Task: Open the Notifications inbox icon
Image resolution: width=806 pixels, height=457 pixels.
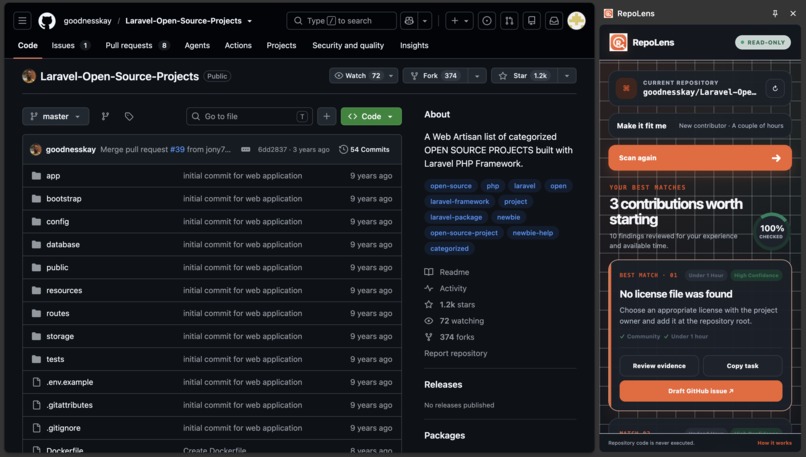Action: pyautogui.click(x=554, y=21)
